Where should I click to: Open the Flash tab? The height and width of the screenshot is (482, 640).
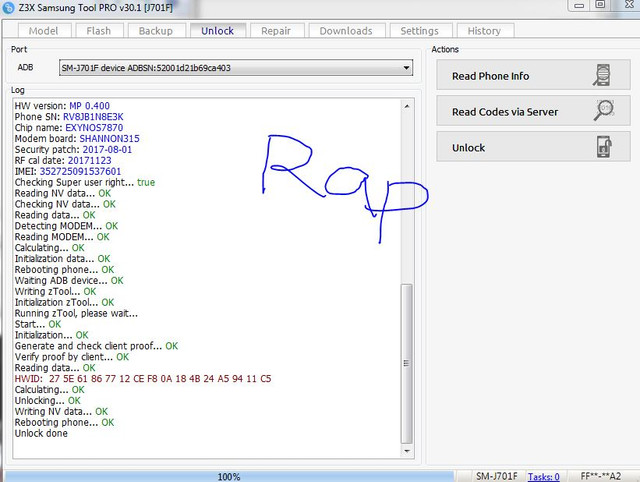tap(99, 31)
